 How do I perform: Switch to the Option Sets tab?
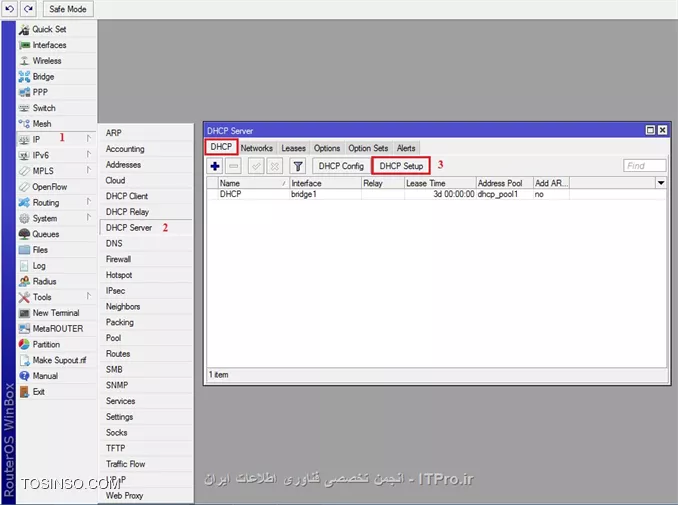tap(368, 148)
